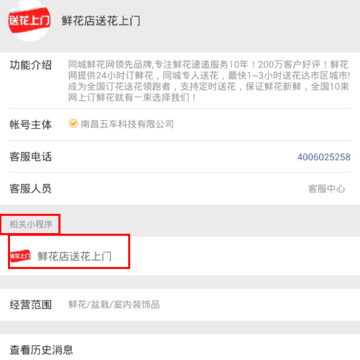Screen dimensions: 360x360
Task: Call customer service number 4006025258
Action: click(324, 157)
